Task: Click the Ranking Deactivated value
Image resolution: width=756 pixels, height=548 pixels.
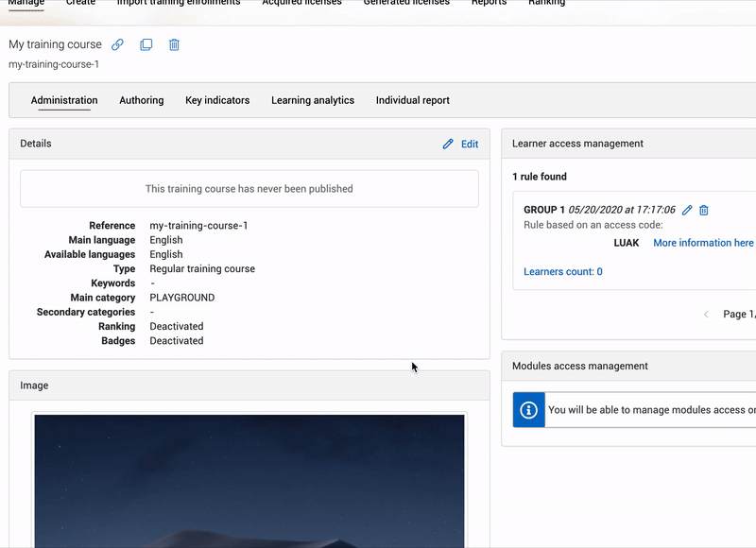Action: tap(177, 326)
